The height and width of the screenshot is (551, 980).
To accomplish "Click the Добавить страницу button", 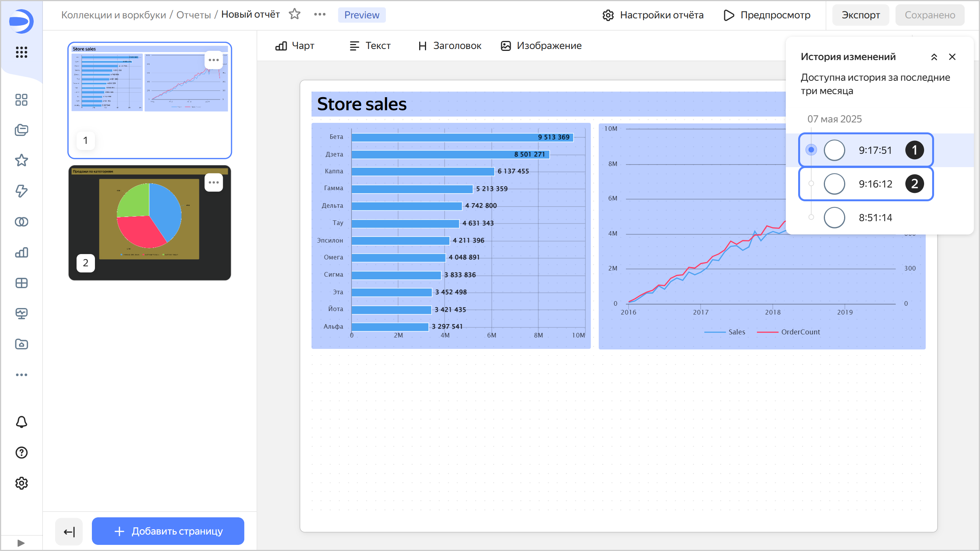I will [168, 531].
